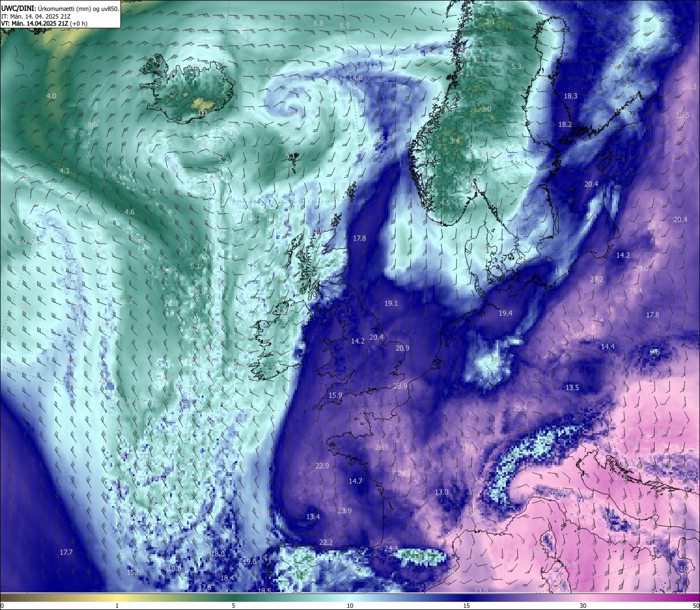700x610 pixels.
Task: Click the VT: Mán. 14.04.2025 21Z (+0 h) line
Action: click(x=45, y=23)
